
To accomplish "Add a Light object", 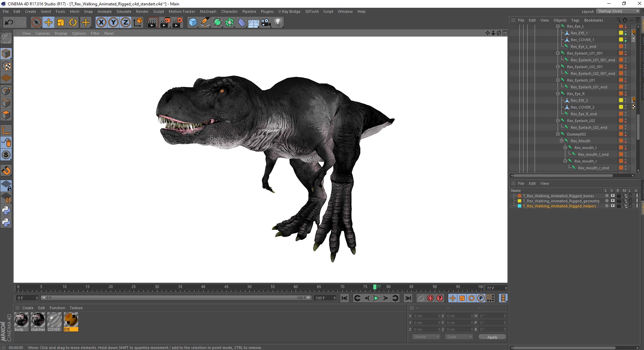I will pos(278,23).
